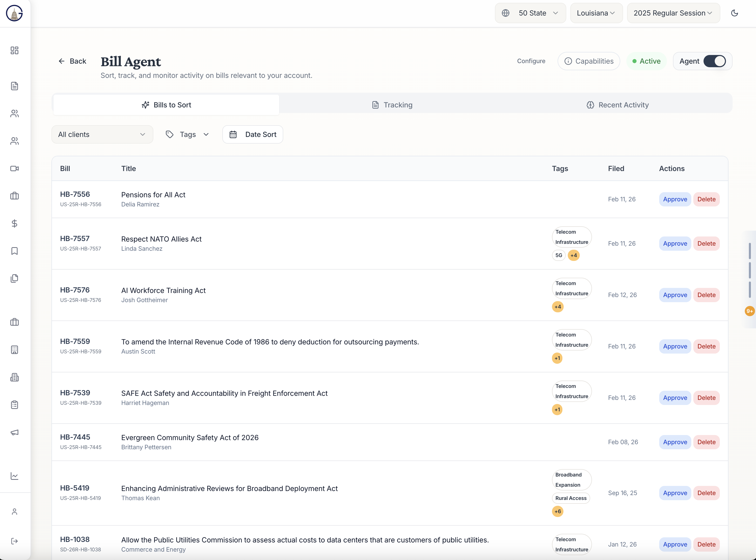Screen dimensions: 756x560
Task: Open the dollar sign sidebar icon
Action: pos(14,223)
